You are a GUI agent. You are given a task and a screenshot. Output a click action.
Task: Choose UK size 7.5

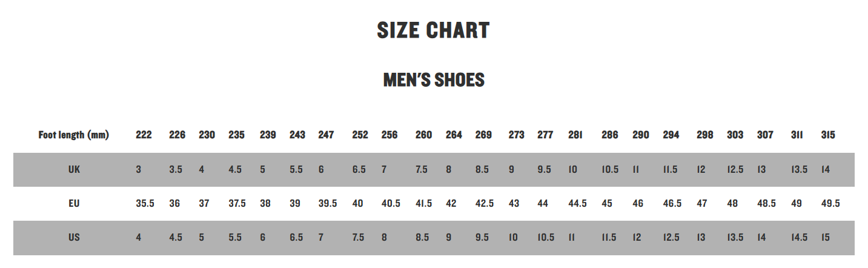[x=422, y=170]
